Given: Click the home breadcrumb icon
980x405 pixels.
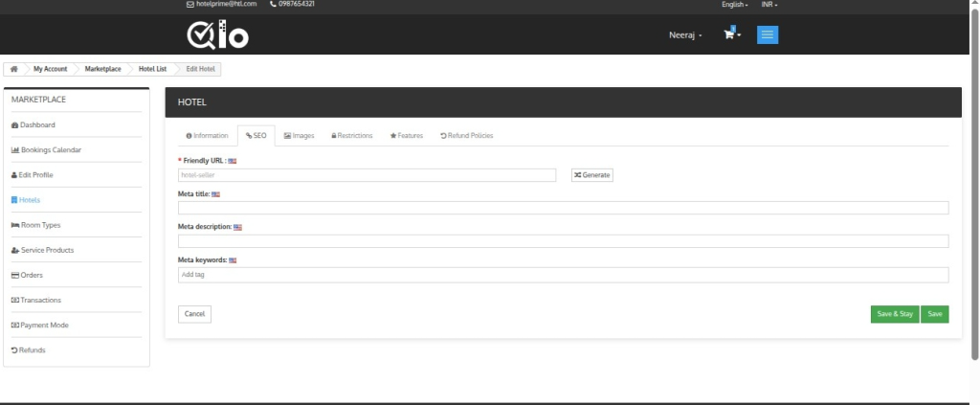Looking at the screenshot, I should click(x=13, y=69).
